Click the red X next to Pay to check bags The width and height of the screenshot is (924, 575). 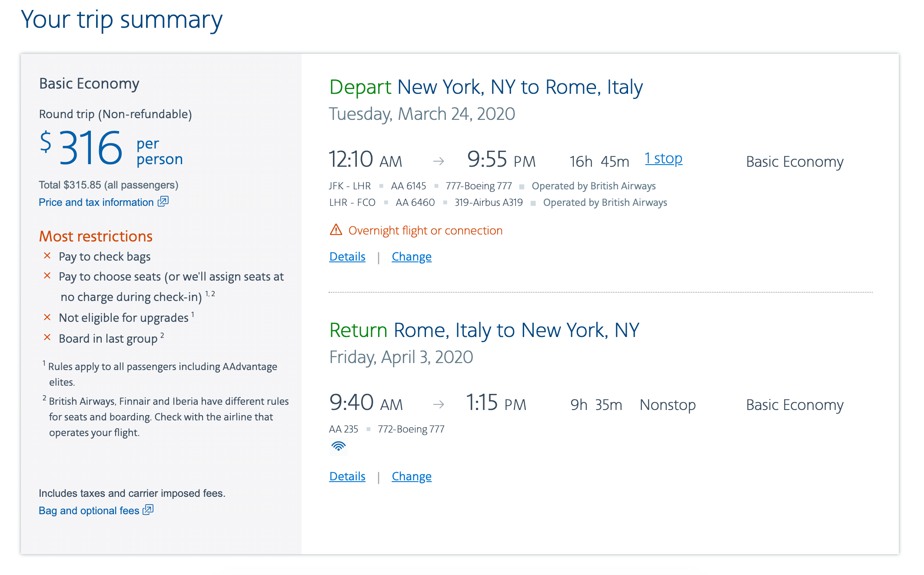[47, 256]
